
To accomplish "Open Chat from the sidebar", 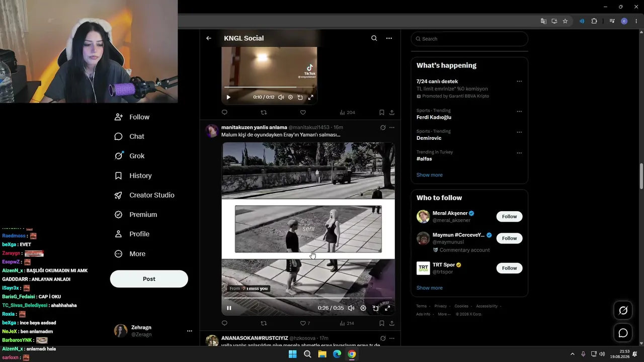I will (129, 136).
